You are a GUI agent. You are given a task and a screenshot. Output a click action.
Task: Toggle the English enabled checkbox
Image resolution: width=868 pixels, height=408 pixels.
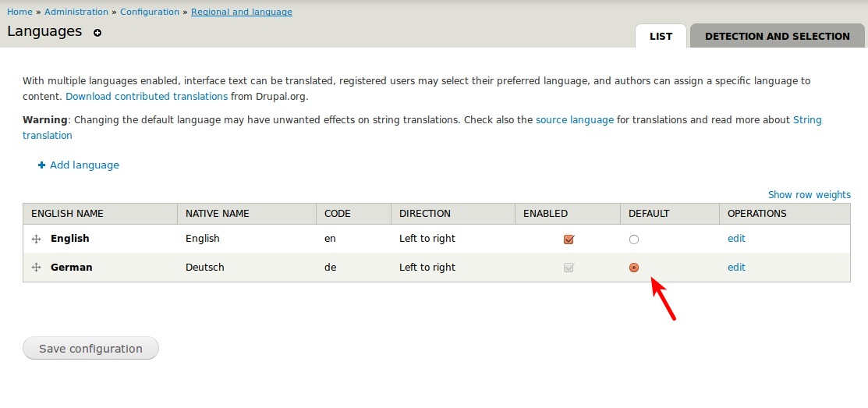569,239
